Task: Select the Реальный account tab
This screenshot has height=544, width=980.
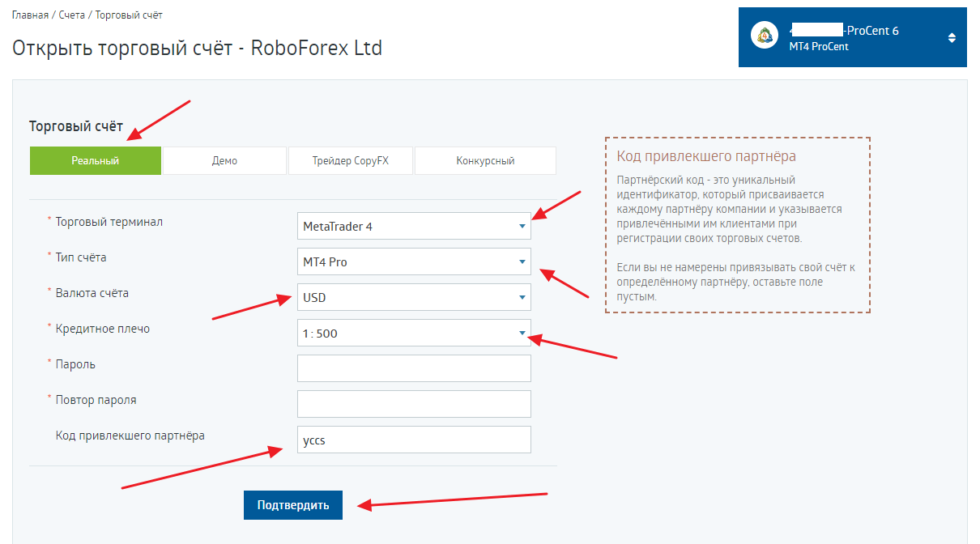Action: click(96, 160)
